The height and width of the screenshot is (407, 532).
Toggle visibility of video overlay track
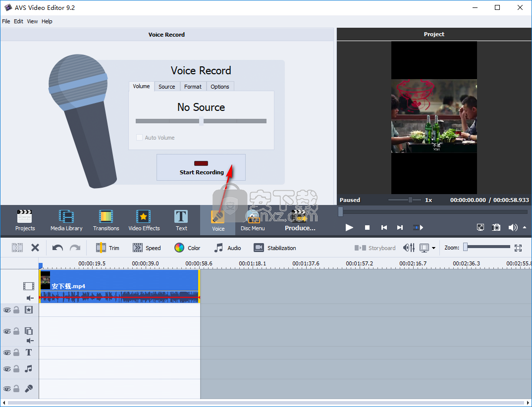(x=7, y=331)
